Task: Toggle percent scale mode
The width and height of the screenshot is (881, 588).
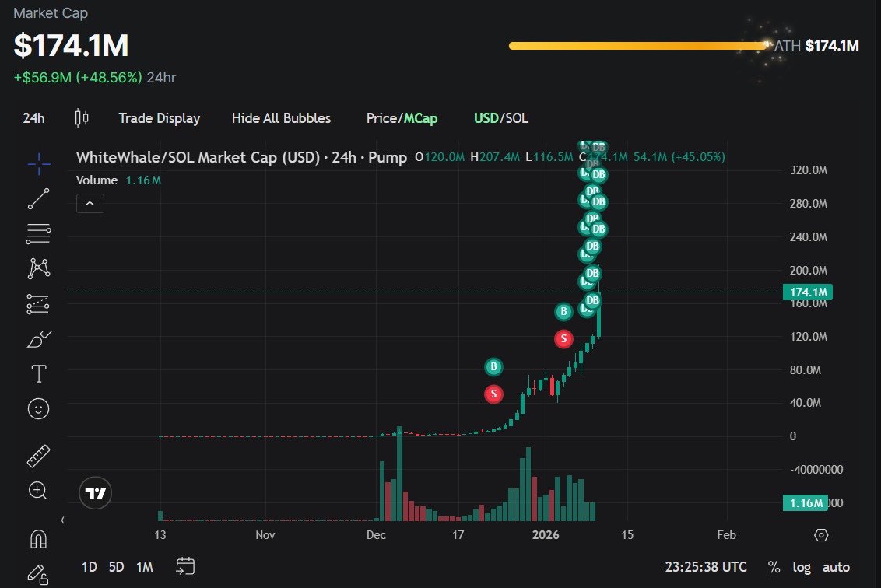Action: point(774,567)
